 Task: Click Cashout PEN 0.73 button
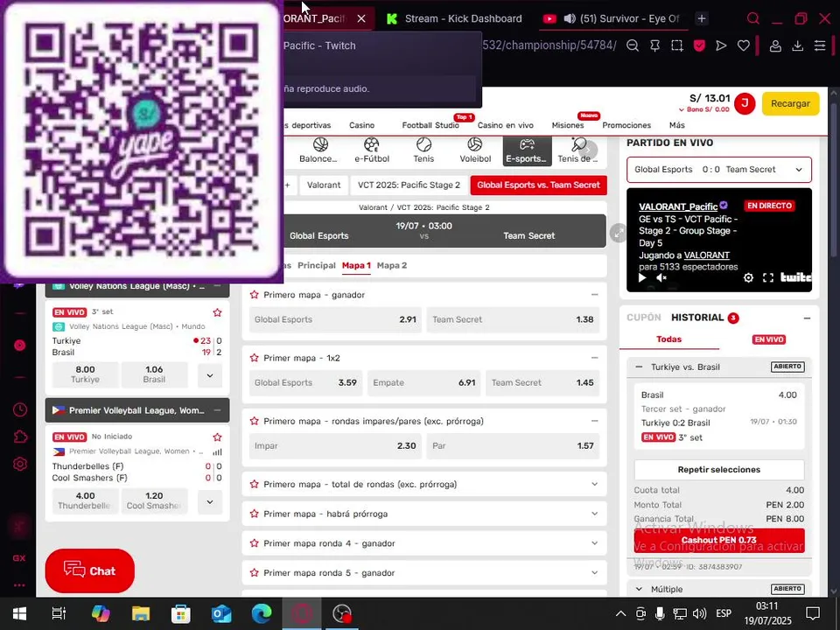[719, 541]
